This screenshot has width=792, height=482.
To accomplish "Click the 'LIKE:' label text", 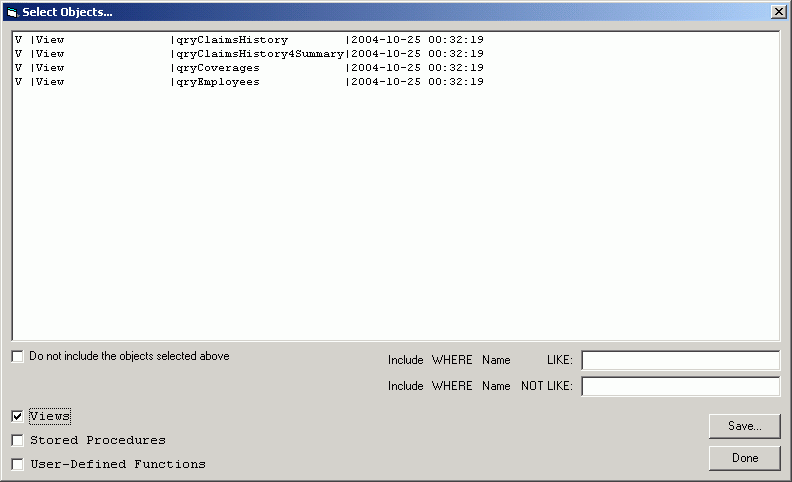I will click(x=559, y=360).
